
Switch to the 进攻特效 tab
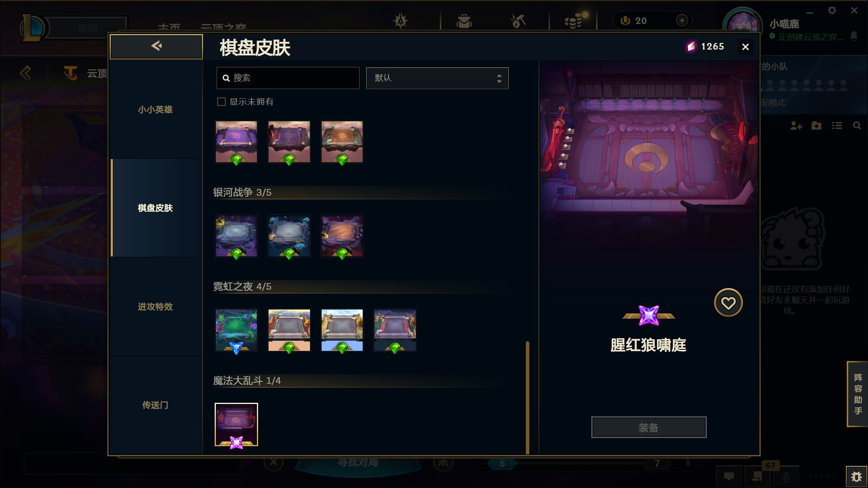[x=155, y=307]
